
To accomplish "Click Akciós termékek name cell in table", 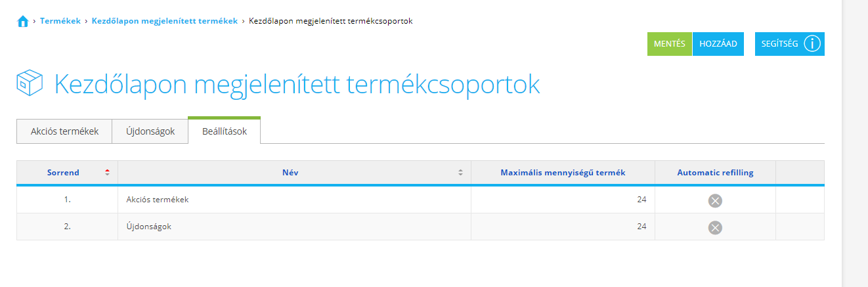I will (x=294, y=200).
